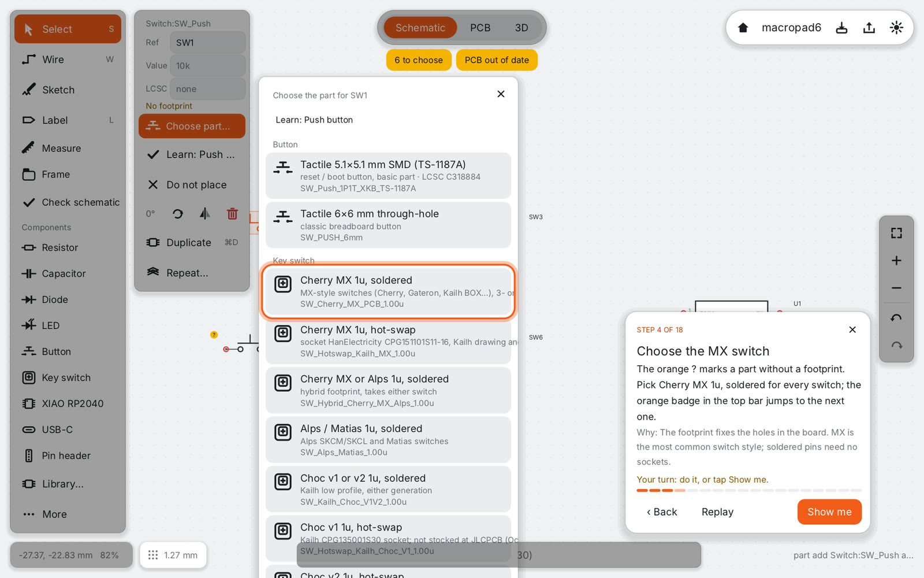924x578 pixels.
Task: Click the Show me button
Action: click(x=829, y=512)
